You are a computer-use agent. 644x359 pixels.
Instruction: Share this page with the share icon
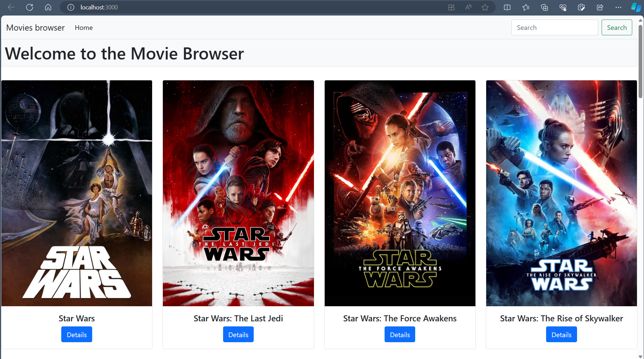[x=600, y=7]
